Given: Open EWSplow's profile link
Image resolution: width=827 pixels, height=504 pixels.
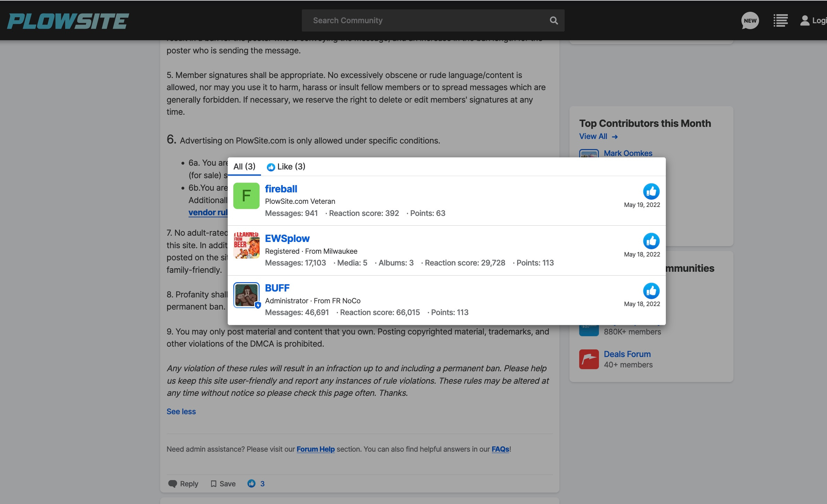Looking at the screenshot, I should click(x=287, y=238).
